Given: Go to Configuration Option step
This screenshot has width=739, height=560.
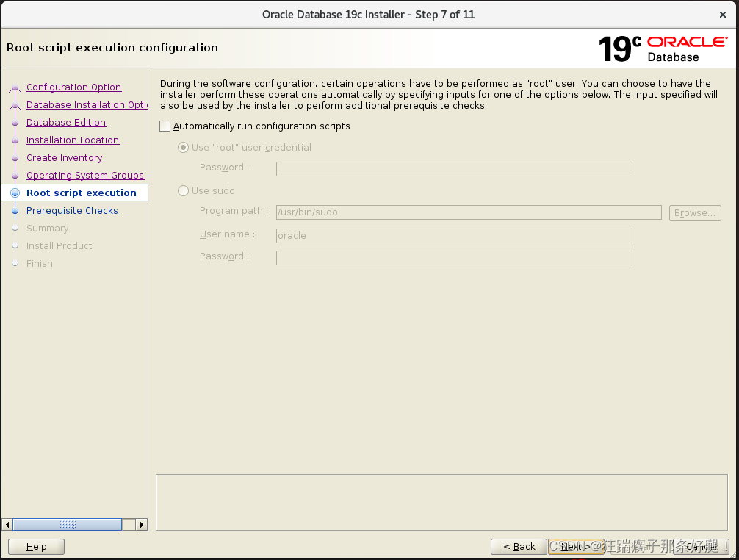Looking at the screenshot, I should point(74,87).
